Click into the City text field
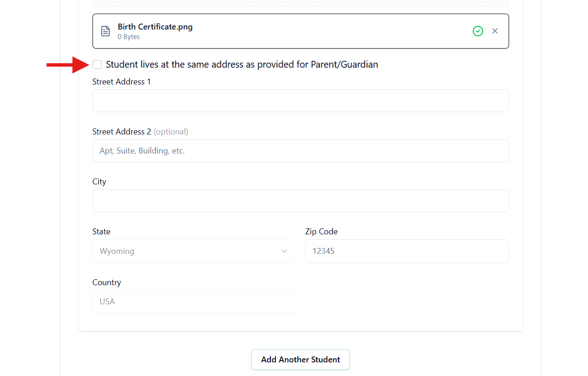 pos(300,201)
